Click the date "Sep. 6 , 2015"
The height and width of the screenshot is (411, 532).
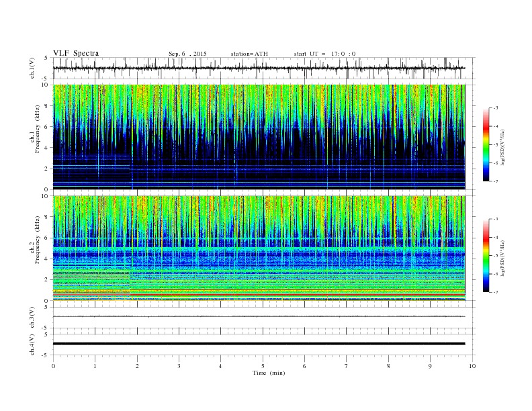pos(187,54)
